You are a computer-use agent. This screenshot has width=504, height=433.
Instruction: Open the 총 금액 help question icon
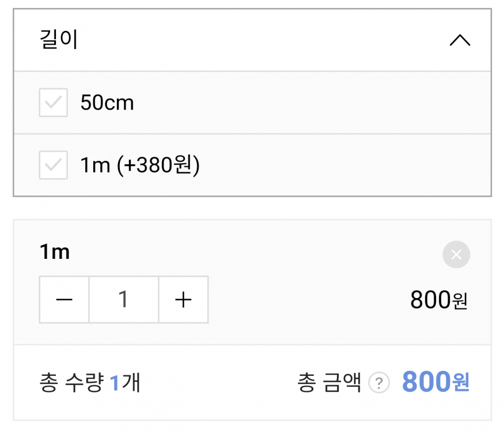pyautogui.click(x=379, y=383)
